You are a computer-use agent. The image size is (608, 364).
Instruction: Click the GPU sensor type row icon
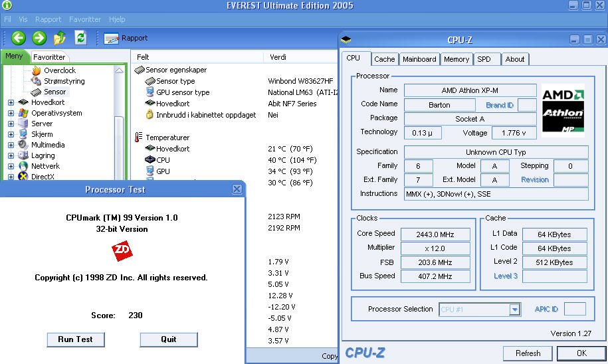(x=150, y=92)
